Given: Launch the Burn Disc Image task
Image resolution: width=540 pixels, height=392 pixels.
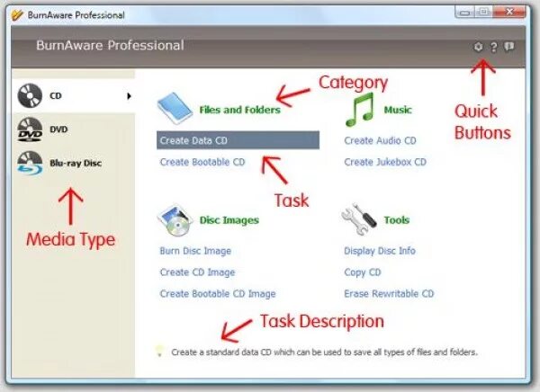Looking at the screenshot, I should coord(195,251).
